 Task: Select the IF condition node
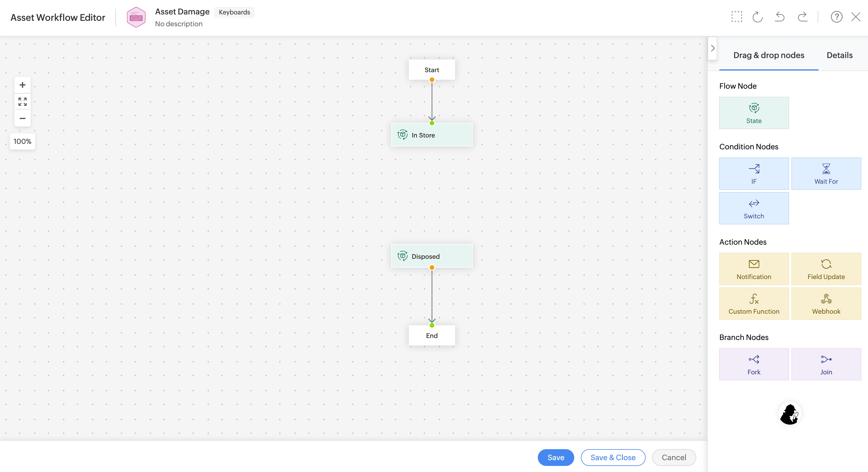click(x=754, y=173)
